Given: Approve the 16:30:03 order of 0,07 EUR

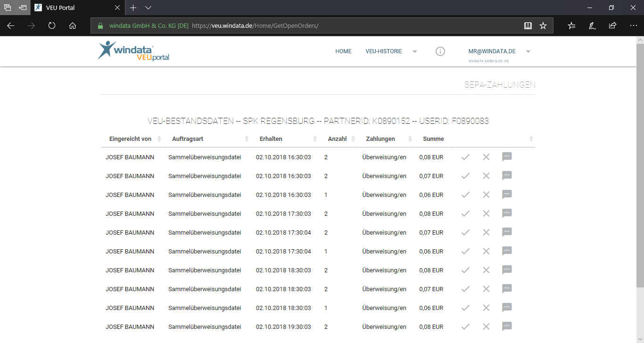Looking at the screenshot, I should coord(465,176).
